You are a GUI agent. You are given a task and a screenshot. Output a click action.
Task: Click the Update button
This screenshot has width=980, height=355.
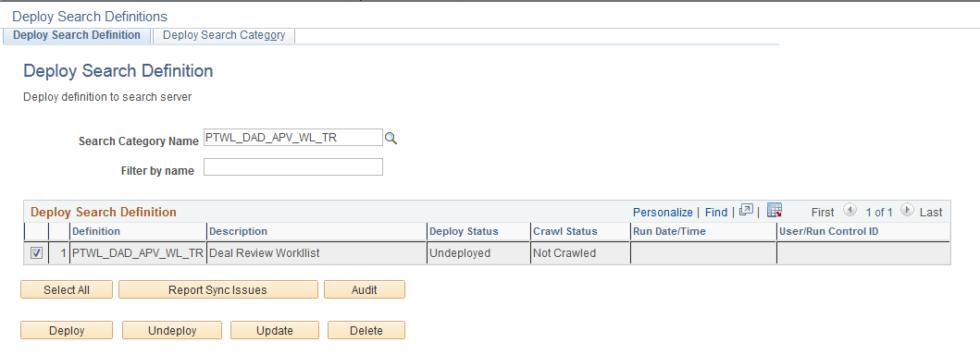pos(274,330)
